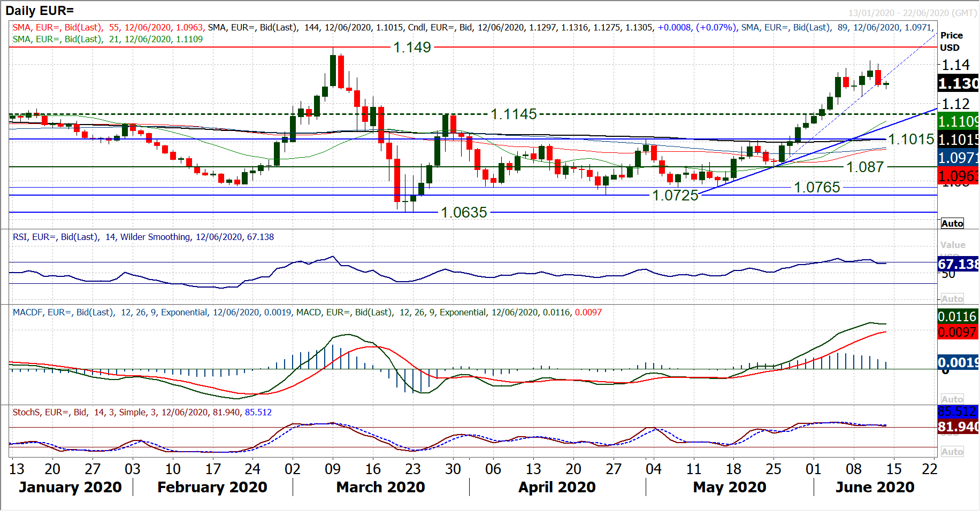Click the RSI 67.138 value tag on axis

coord(958,264)
